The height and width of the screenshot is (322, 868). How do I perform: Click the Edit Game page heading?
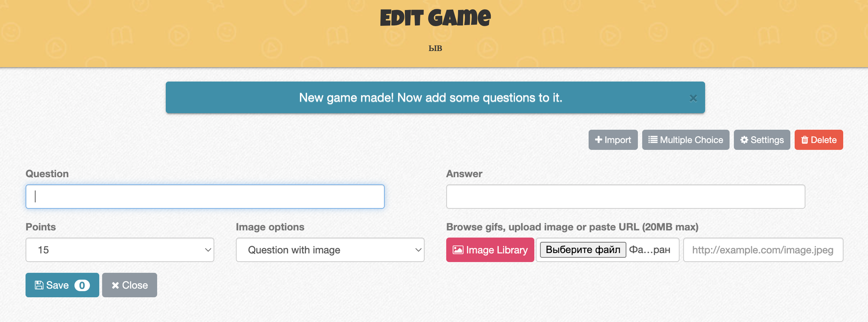[x=435, y=18]
